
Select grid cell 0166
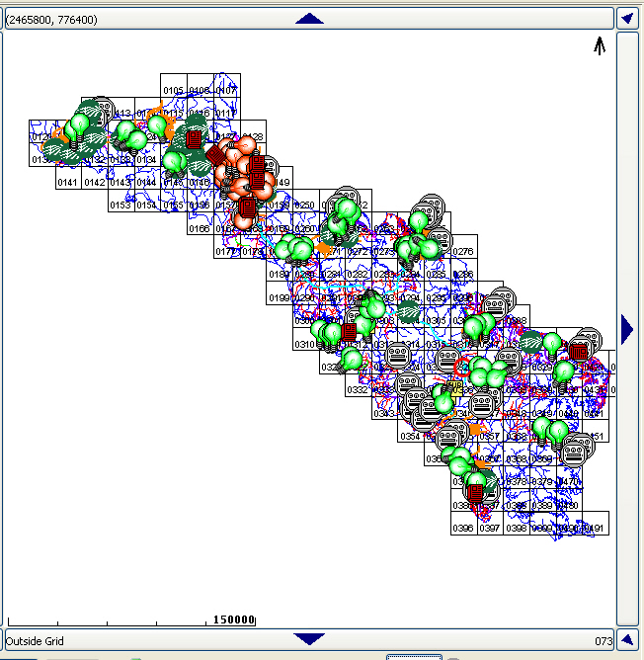199,228
